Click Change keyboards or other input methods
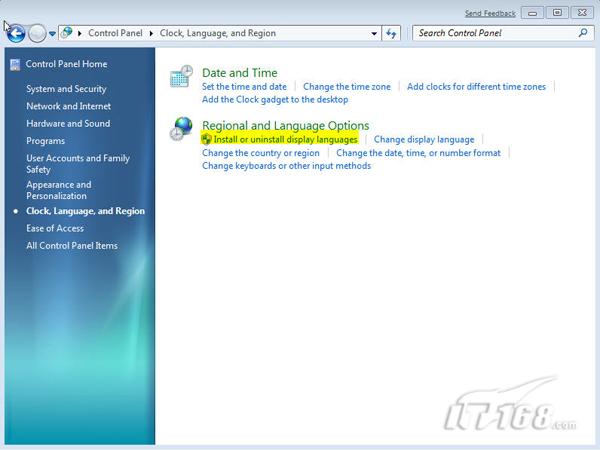Image resolution: width=600 pixels, height=450 pixels. point(287,166)
